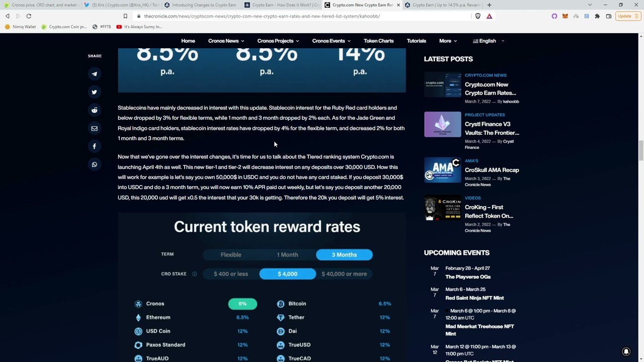Select 1 Month term option
This screenshot has height=362, width=644.
click(287, 255)
